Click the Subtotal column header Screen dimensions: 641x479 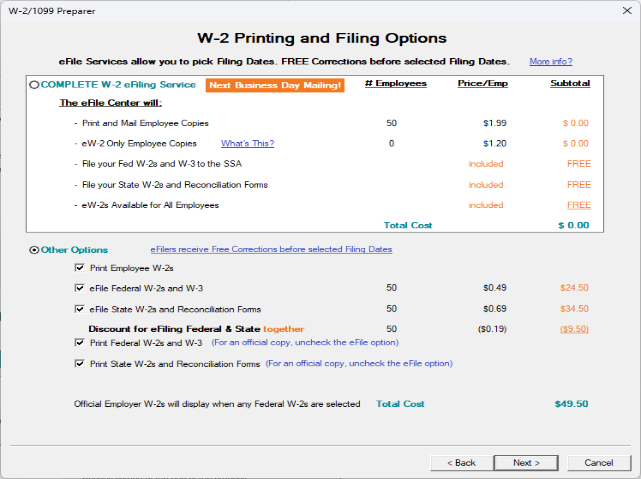pos(570,83)
